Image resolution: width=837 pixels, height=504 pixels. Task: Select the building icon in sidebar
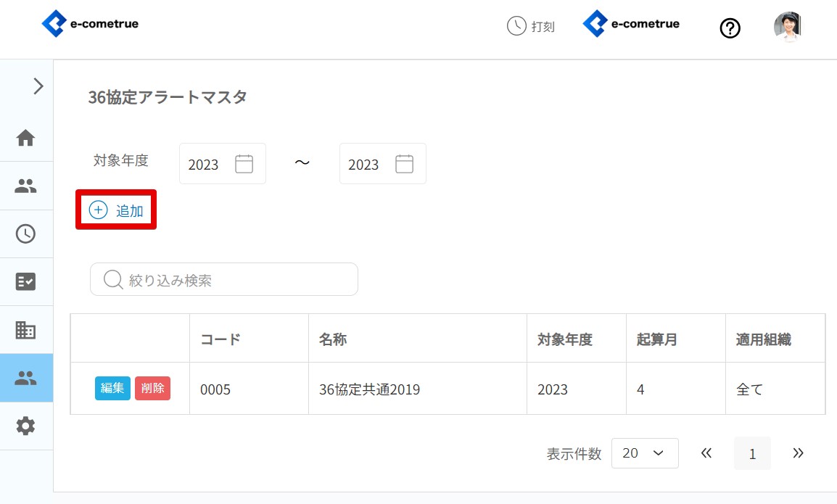click(26, 330)
